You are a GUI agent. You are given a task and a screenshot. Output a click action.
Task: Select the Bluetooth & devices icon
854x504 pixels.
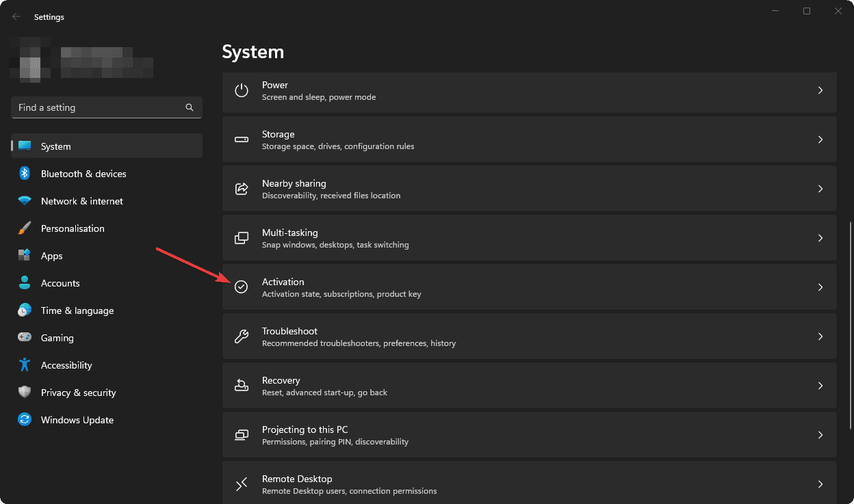25,173
